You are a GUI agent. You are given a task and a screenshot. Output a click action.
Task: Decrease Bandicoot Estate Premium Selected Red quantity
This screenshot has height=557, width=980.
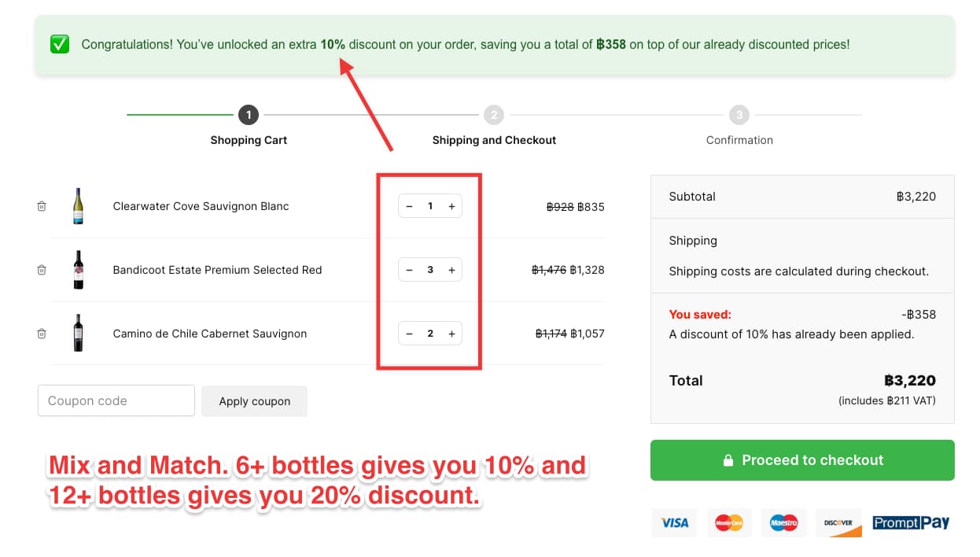coord(409,269)
